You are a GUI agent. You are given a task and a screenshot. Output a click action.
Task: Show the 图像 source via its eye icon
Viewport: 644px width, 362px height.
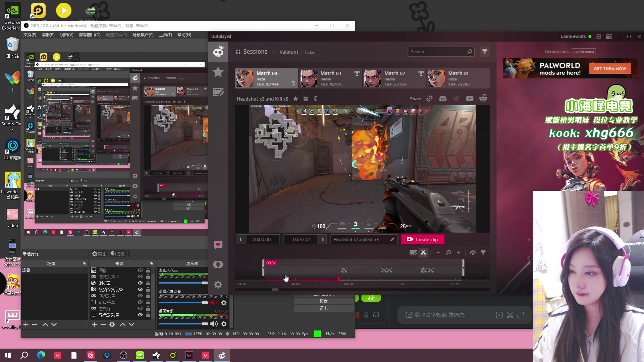[x=140, y=270]
